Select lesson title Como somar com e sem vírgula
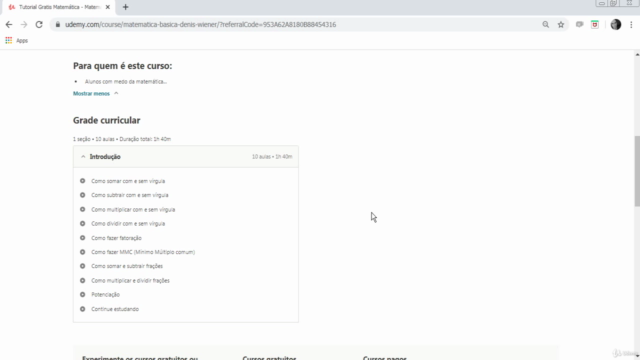The width and height of the screenshot is (640, 360). coord(128,181)
